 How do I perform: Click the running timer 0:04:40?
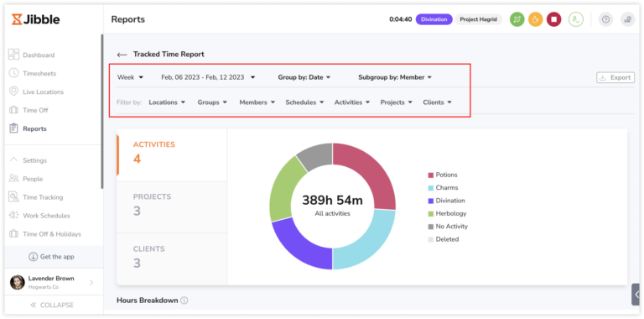pyautogui.click(x=401, y=19)
